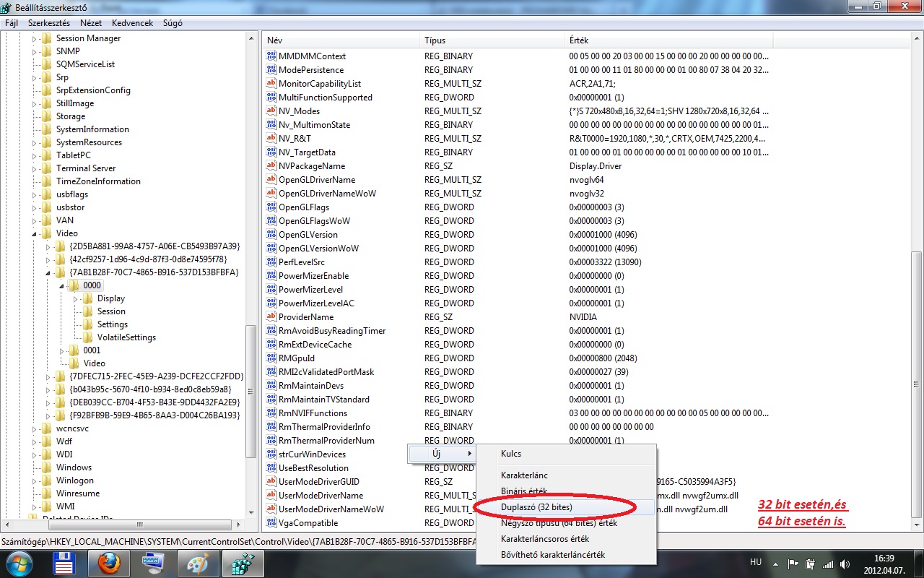Select the TimeZoneInformation key

[x=98, y=181]
